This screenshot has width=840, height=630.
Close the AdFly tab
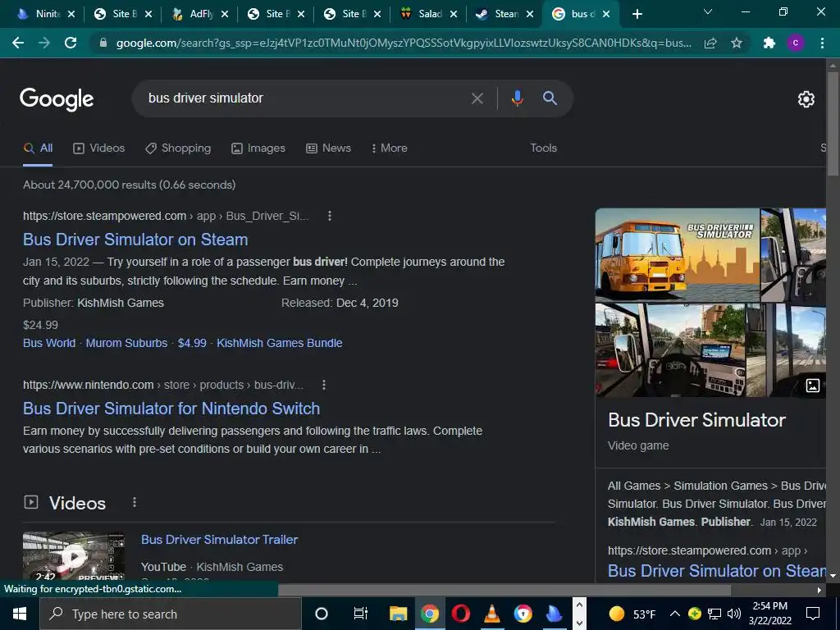(x=225, y=14)
